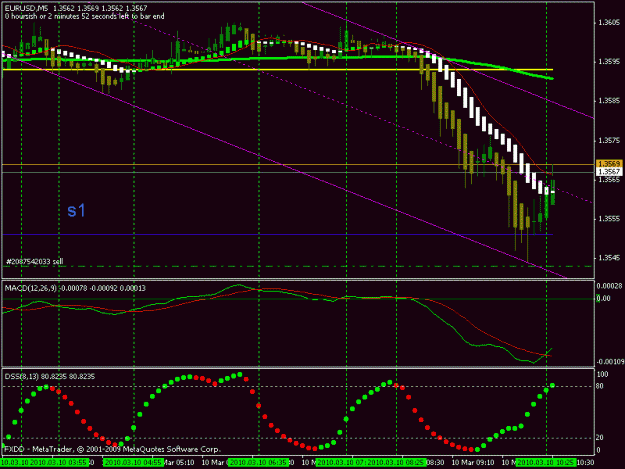Viewport: 625px width, 469px height.
Task: Click the 2010.03.10 10:25 time marker
Action: point(546,462)
